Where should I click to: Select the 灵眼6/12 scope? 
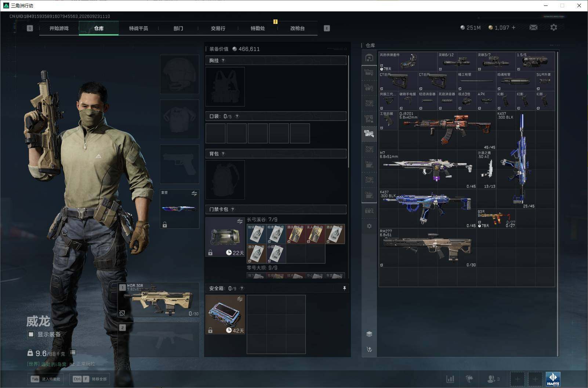pos(457,62)
